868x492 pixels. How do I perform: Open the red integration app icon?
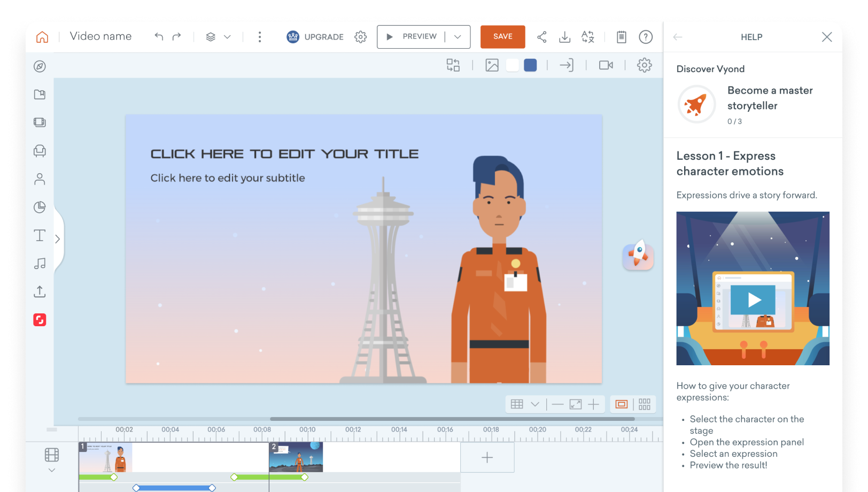coord(40,320)
